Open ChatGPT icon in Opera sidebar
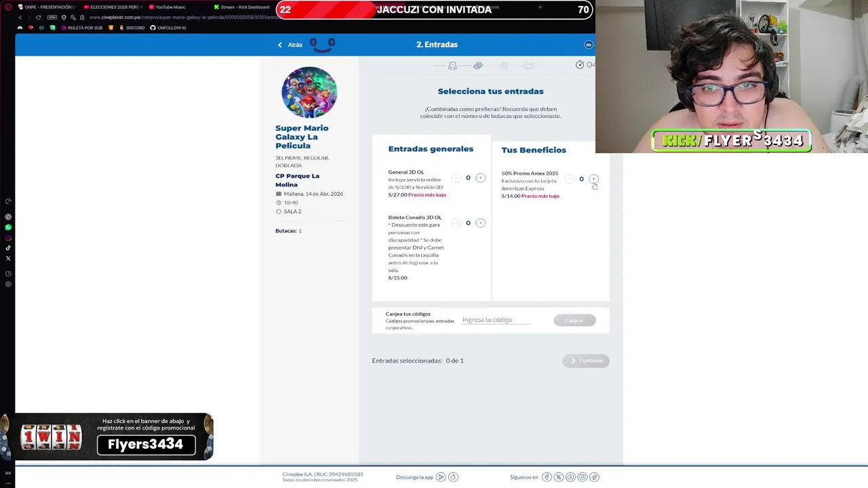The image size is (868, 488). pyautogui.click(x=8, y=217)
